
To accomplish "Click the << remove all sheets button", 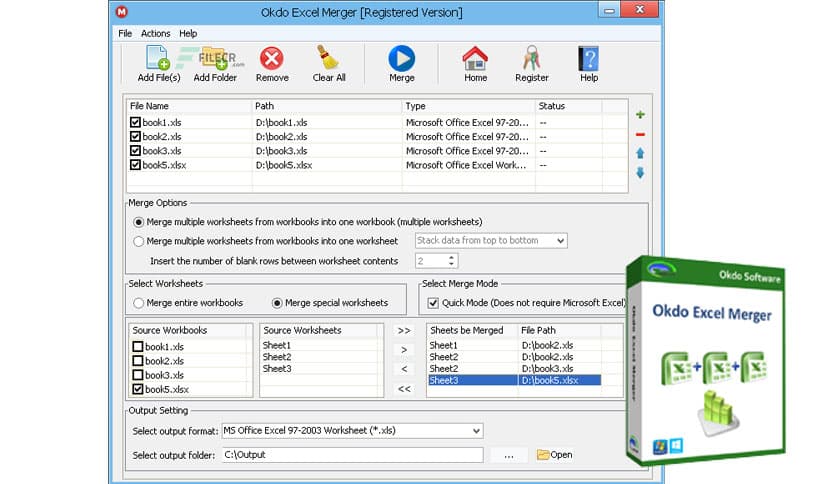I will (x=404, y=389).
